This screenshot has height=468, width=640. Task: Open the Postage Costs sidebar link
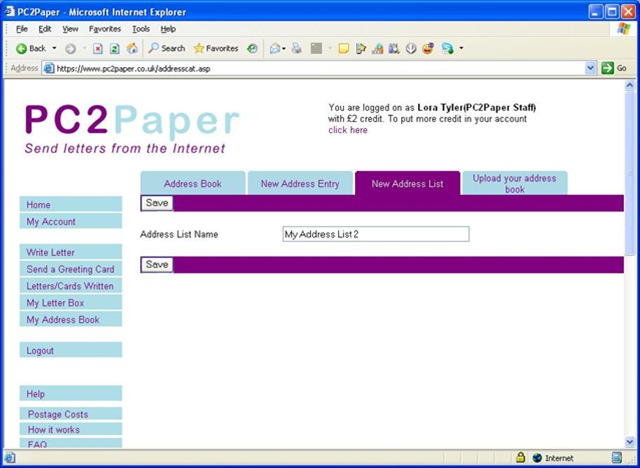click(x=71, y=414)
